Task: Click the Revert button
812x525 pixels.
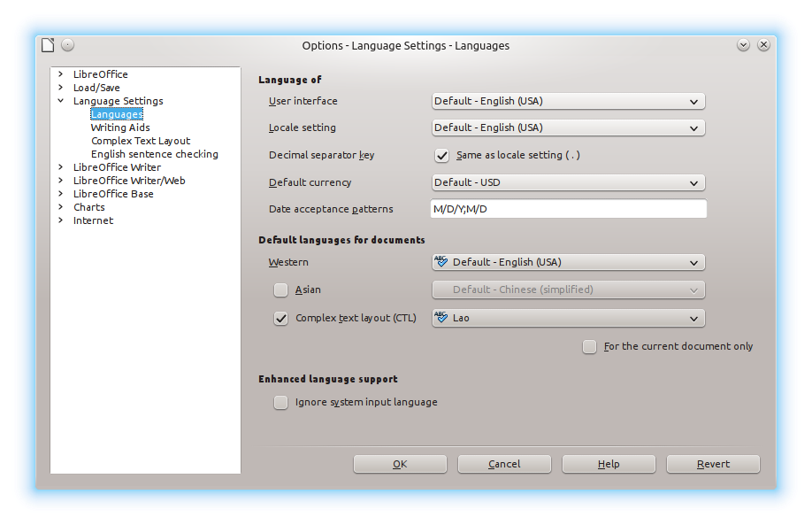Action: pos(713,464)
